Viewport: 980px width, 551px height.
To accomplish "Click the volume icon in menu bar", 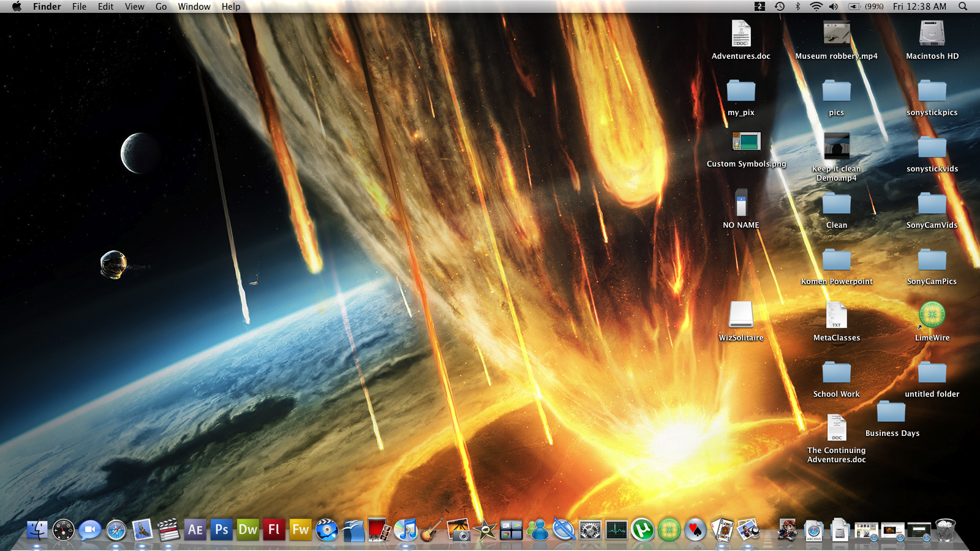I will pyautogui.click(x=834, y=6).
